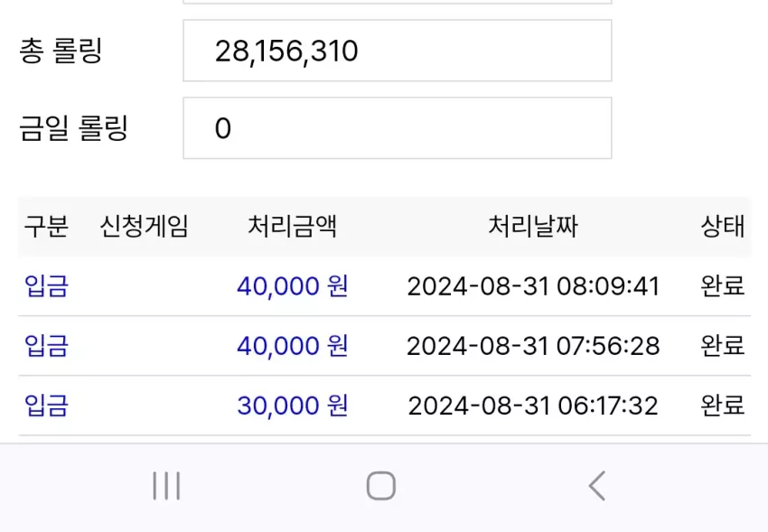Screen dimensions: 768x532
Task: Tap the Android back arrow icon
Action: coord(597,486)
